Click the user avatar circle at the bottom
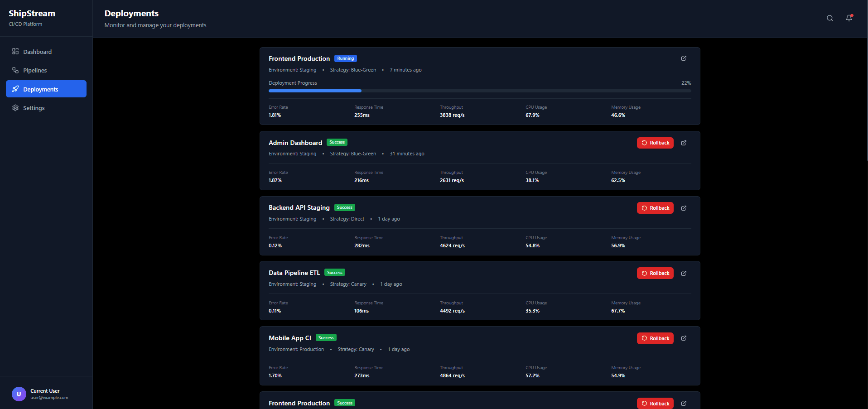Screen dimensions: 868x409 pyautogui.click(x=19, y=394)
